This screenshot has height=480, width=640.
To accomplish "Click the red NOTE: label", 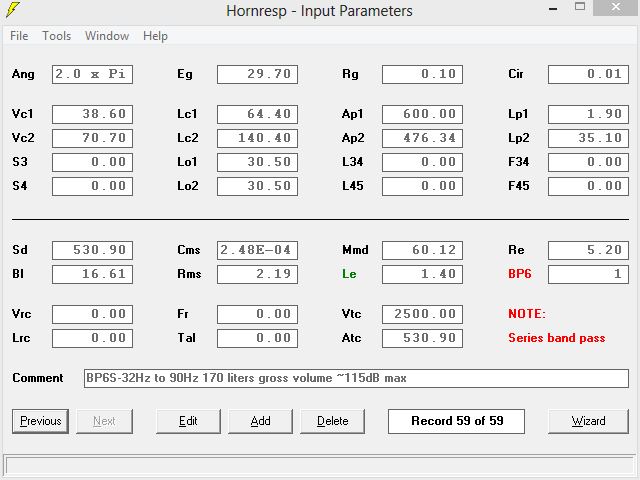I will (x=527, y=314).
